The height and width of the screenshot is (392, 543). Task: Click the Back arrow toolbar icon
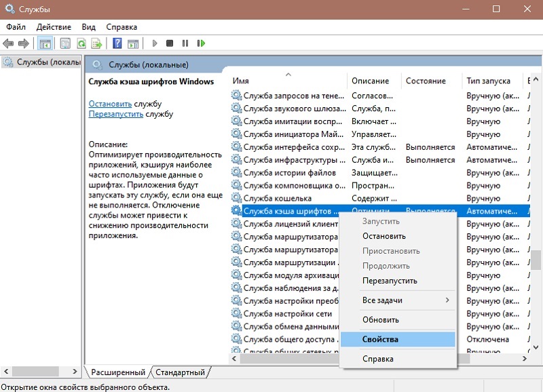point(8,43)
